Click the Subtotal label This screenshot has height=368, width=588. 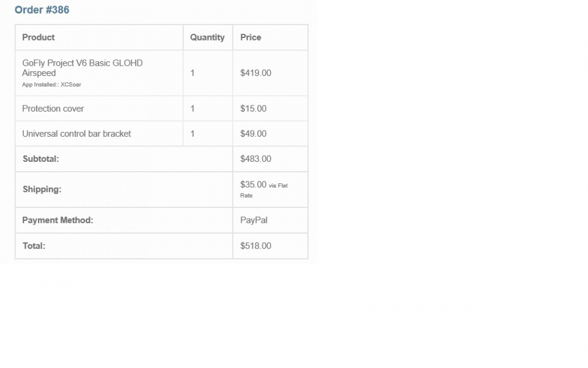tap(41, 159)
